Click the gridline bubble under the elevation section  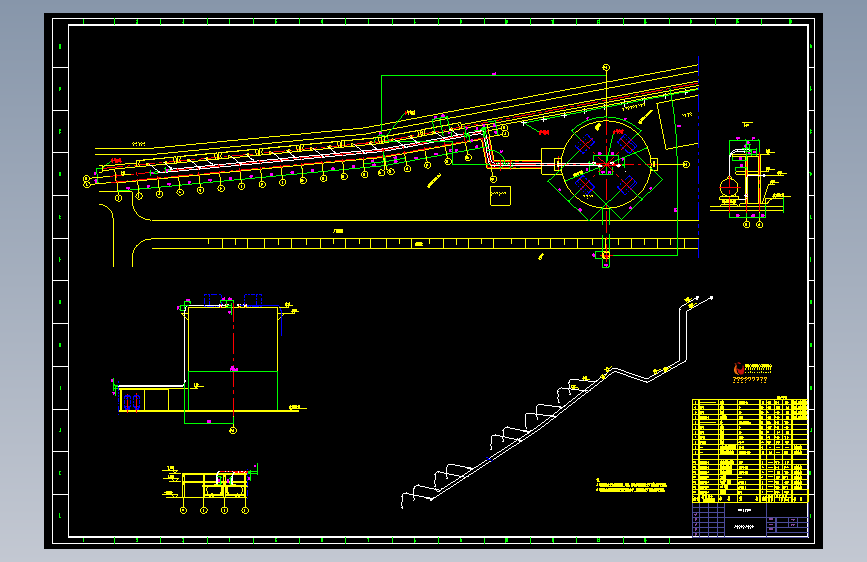[x=233, y=430]
